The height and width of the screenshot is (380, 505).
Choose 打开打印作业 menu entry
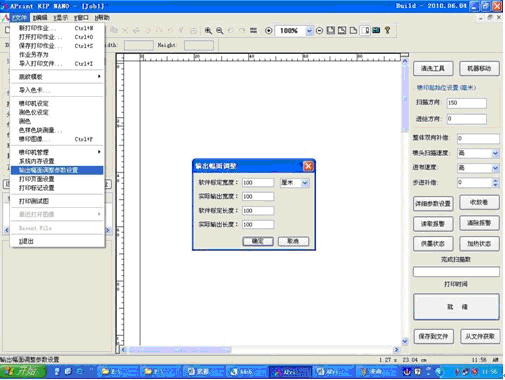(57, 37)
